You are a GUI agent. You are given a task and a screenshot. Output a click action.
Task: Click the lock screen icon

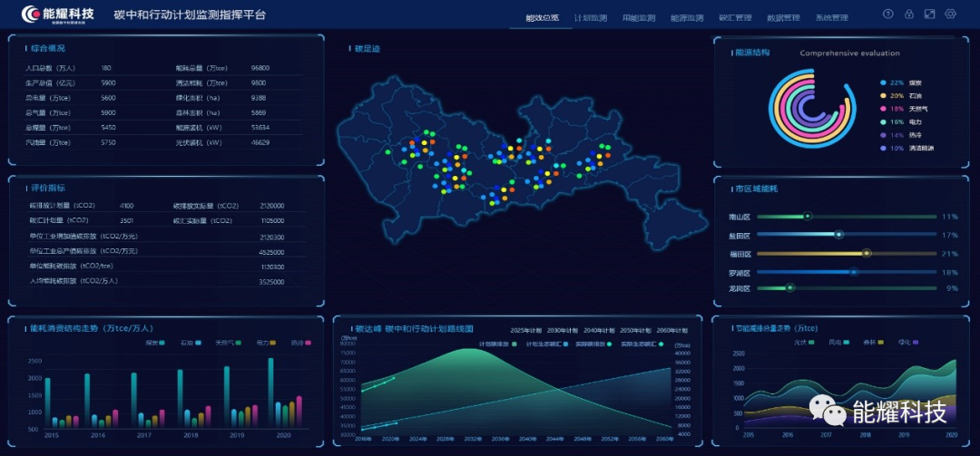[908, 15]
